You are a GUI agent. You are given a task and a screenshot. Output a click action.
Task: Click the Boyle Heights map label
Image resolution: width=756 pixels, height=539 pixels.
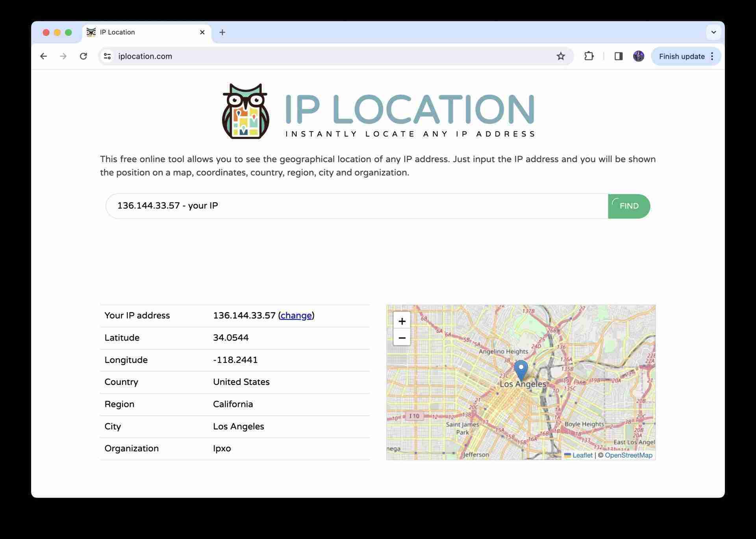(x=584, y=424)
